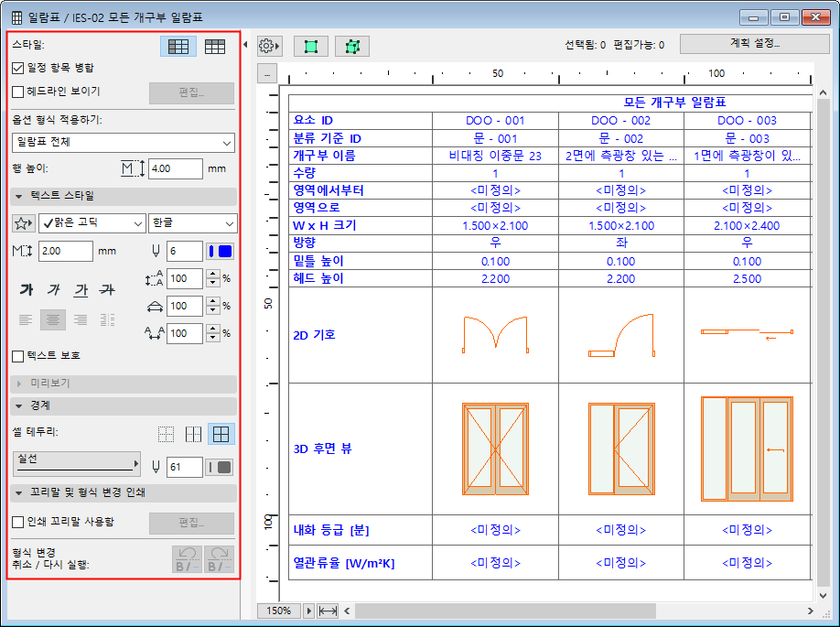Open the text style favorites star icon
The height and width of the screenshot is (627, 840).
(22, 223)
